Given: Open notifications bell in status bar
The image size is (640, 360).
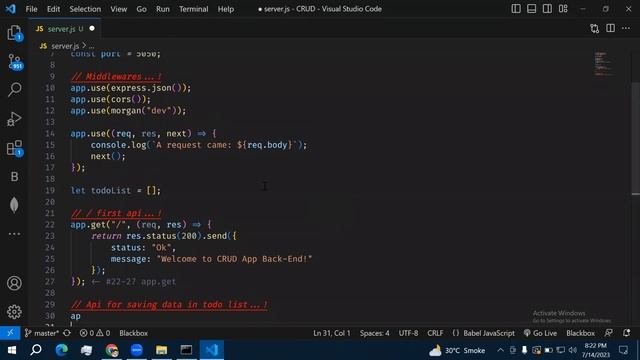Looking at the screenshot, I should [627, 333].
